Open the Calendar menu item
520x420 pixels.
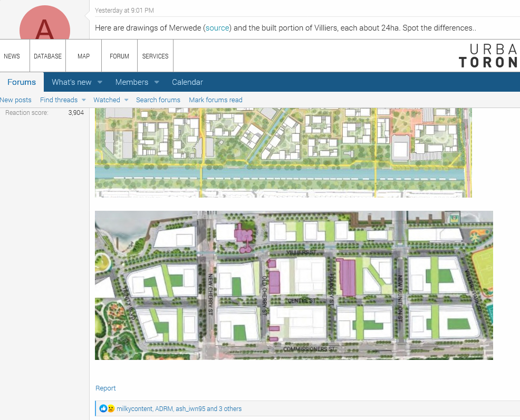click(x=187, y=82)
